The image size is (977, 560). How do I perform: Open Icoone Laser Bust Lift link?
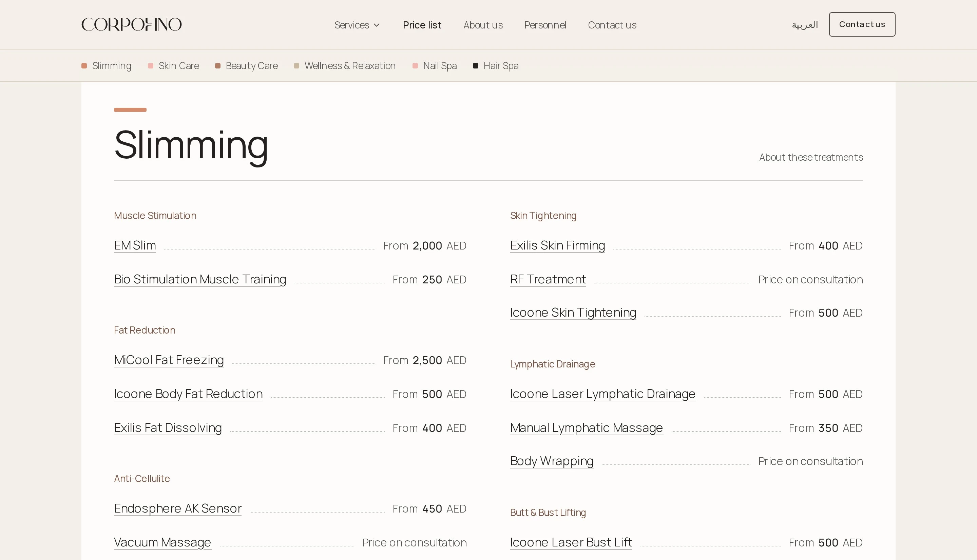coord(571,542)
